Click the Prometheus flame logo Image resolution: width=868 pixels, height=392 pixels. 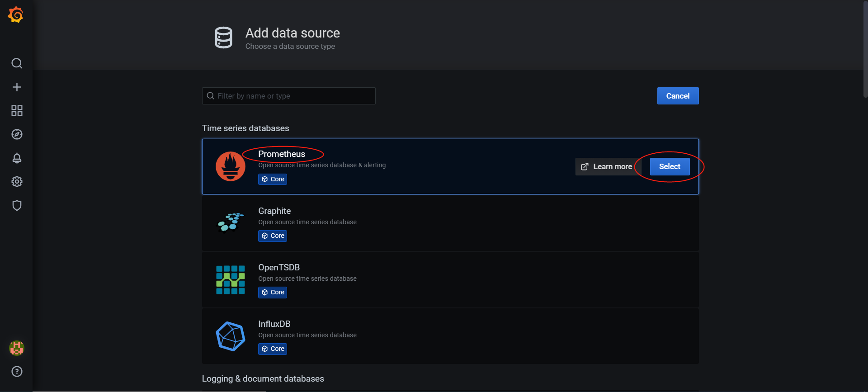pyautogui.click(x=231, y=166)
